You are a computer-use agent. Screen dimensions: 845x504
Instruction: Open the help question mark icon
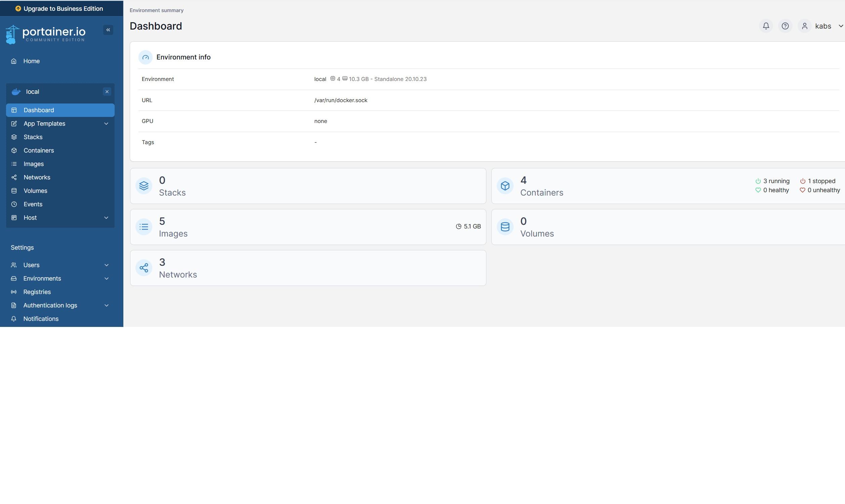785,26
